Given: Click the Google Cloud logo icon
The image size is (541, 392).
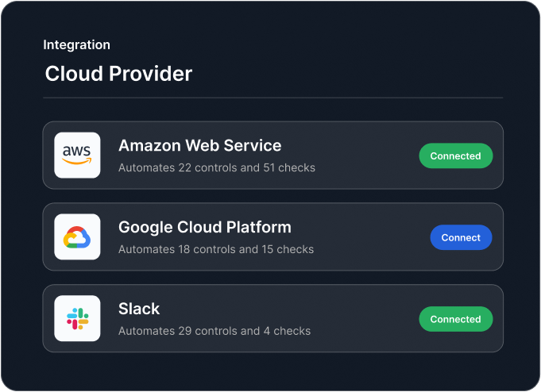Looking at the screenshot, I should [x=77, y=236].
